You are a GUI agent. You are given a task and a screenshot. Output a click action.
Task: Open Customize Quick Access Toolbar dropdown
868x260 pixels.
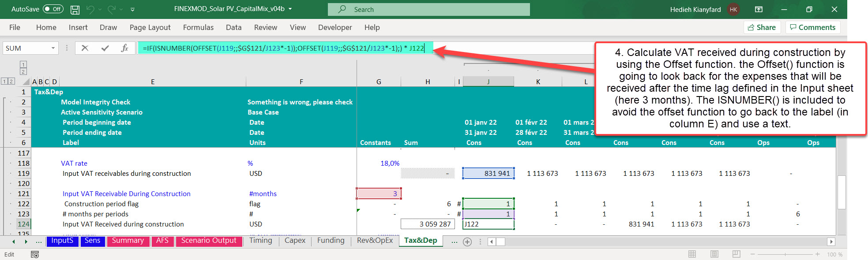(x=132, y=9)
